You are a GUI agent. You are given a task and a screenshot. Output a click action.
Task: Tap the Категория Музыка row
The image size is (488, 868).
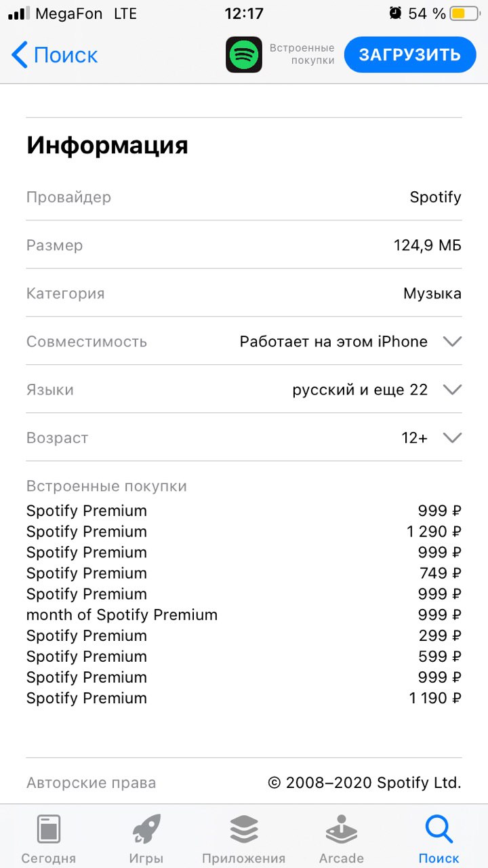(x=244, y=294)
